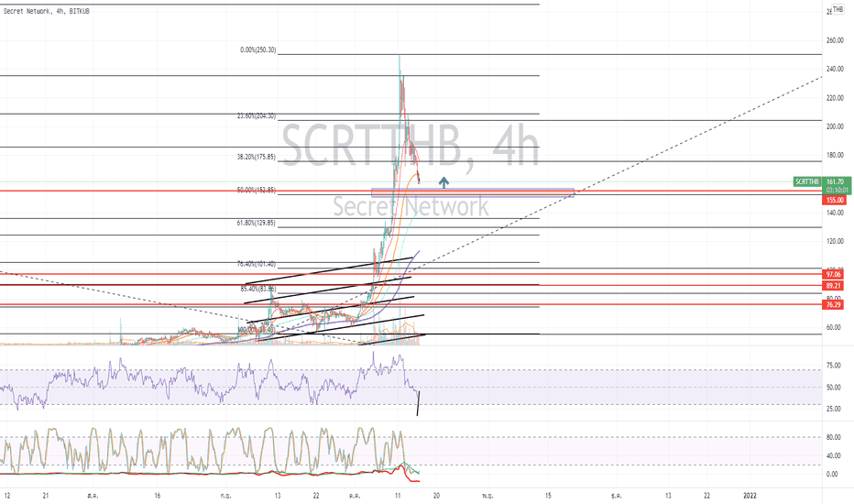Click the 50.00 RSI scale value
The width and height of the screenshot is (854, 504).
[x=833, y=388]
